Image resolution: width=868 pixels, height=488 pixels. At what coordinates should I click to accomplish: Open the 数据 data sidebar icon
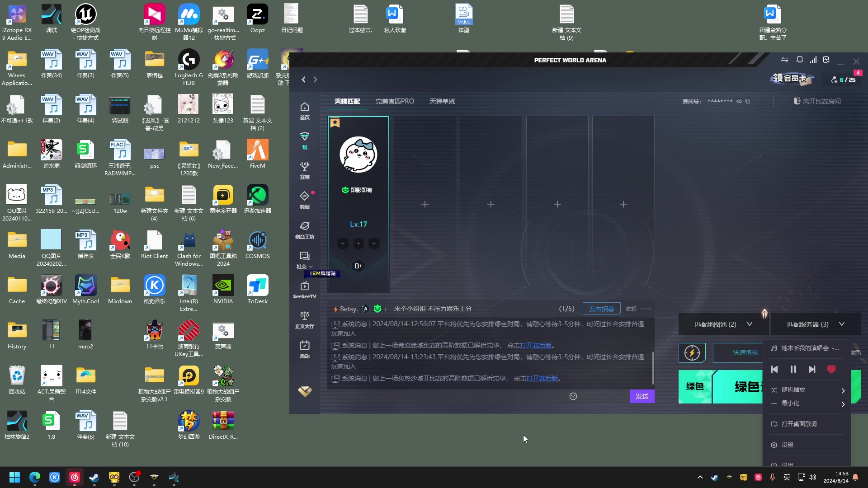305,200
